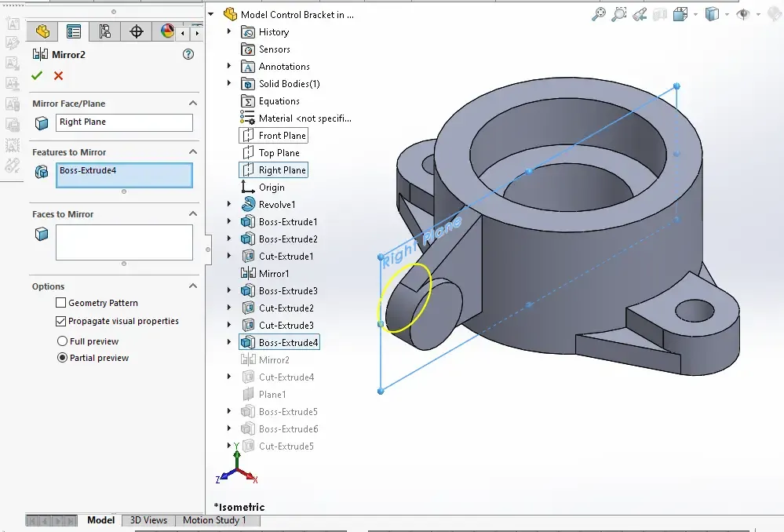
Task: Click the Zoom to Fit icon
Action: 599,14
